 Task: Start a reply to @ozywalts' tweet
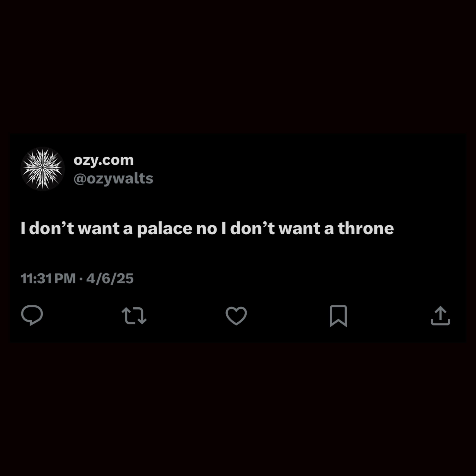(32, 315)
